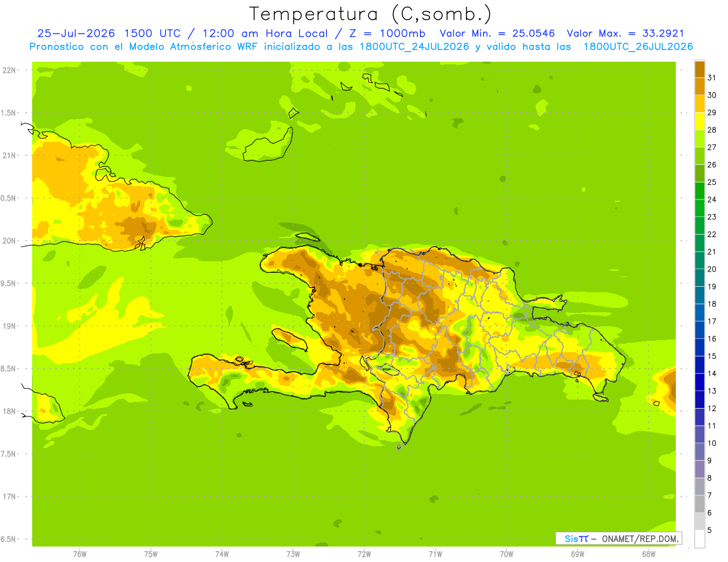
Task: Click the 74W longitude label
Action: 221,554
